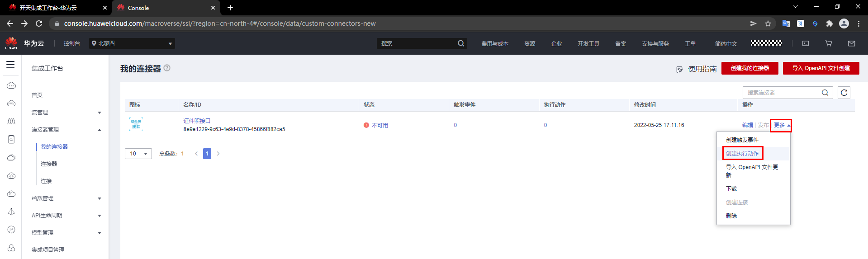Click the help question mark beside 我的连接器
This screenshot has width=868, height=259.
click(167, 68)
